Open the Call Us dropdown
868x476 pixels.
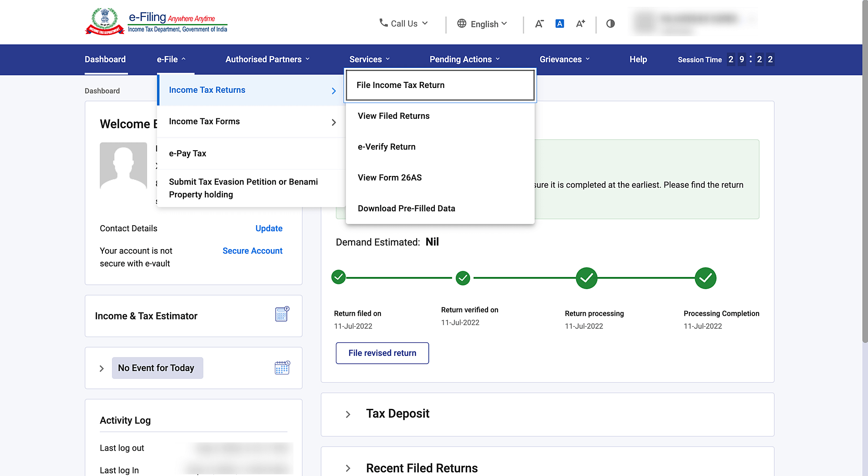(403, 24)
